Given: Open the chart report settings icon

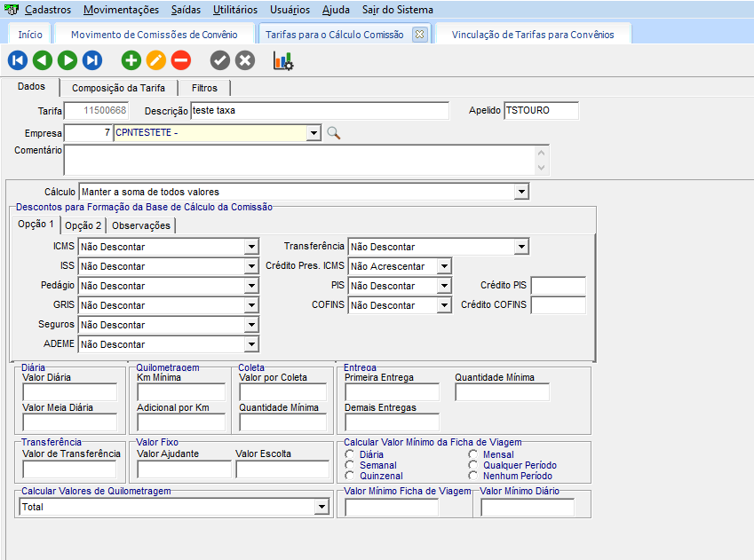Looking at the screenshot, I should coord(282,60).
